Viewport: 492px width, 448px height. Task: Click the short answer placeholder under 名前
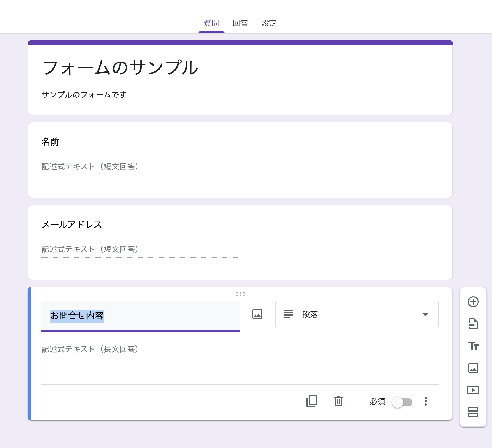click(x=90, y=166)
